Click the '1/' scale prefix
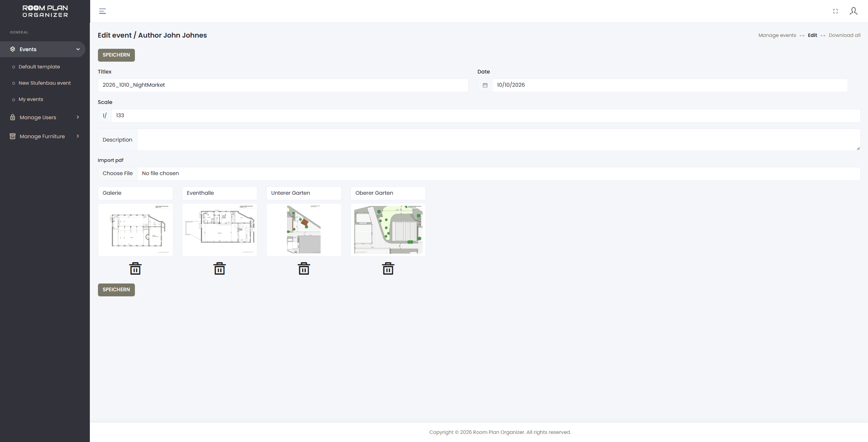The width and height of the screenshot is (868, 442). [x=105, y=115]
